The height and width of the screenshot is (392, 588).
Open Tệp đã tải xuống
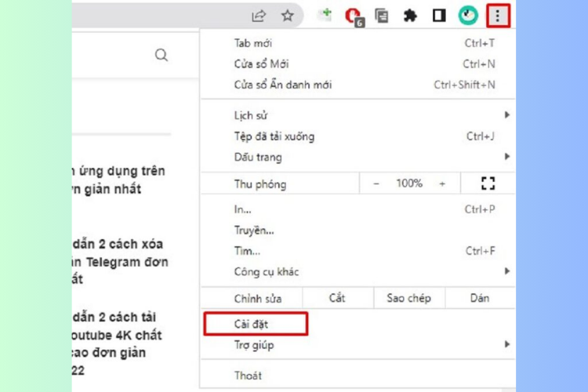pos(358,136)
